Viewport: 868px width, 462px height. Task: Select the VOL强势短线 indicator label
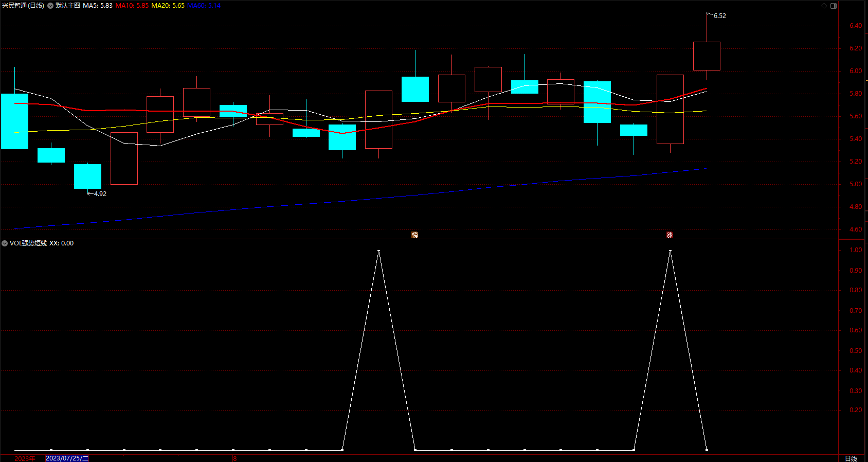[28, 243]
